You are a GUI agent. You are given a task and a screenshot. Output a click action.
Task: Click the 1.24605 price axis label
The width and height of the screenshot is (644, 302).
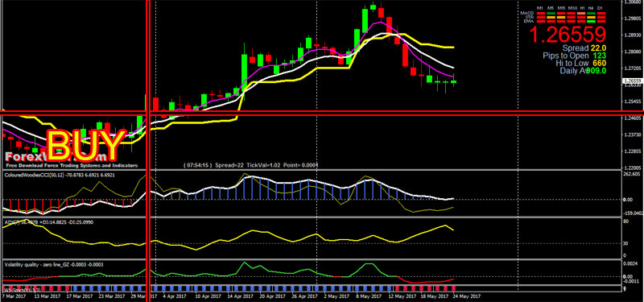tap(633, 118)
